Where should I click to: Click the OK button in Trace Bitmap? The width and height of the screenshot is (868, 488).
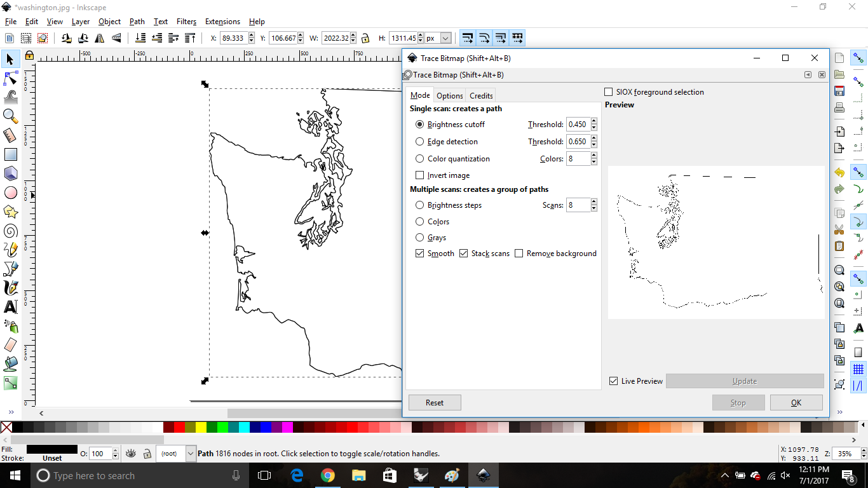pyautogui.click(x=796, y=402)
